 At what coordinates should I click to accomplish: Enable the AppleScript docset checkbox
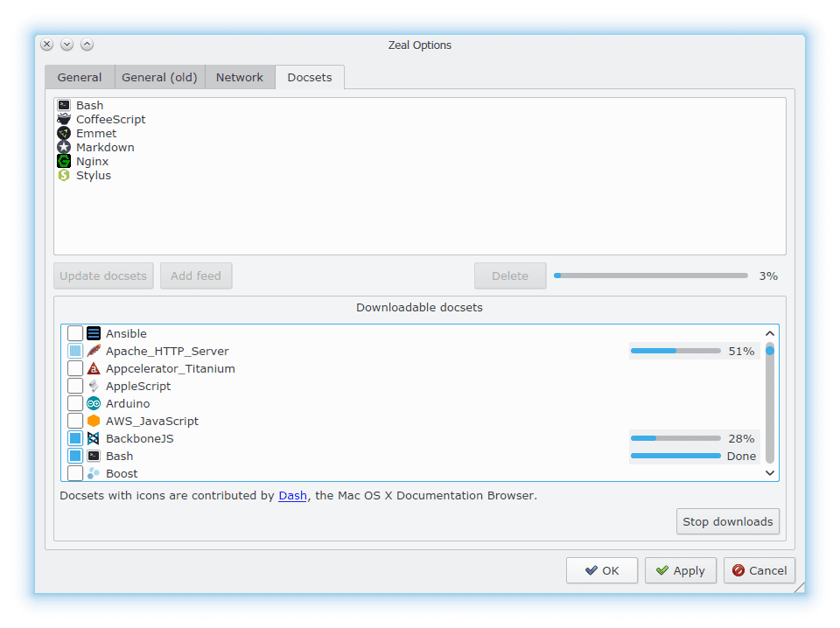(x=74, y=386)
